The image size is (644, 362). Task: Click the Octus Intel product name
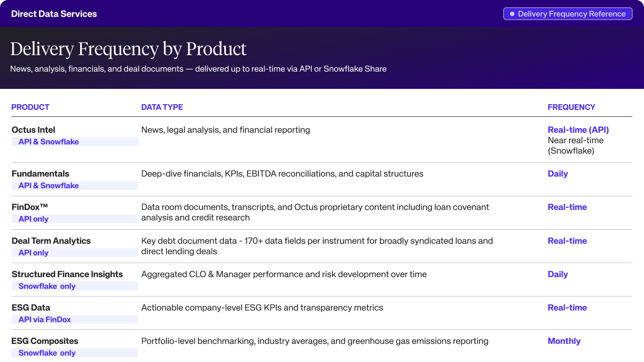click(33, 130)
